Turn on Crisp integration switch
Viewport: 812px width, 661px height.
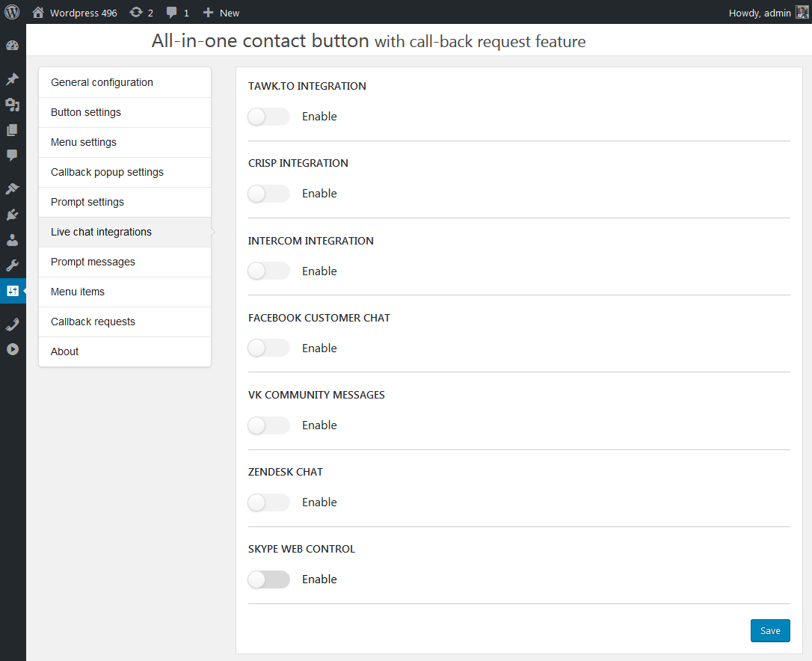point(268,194)
